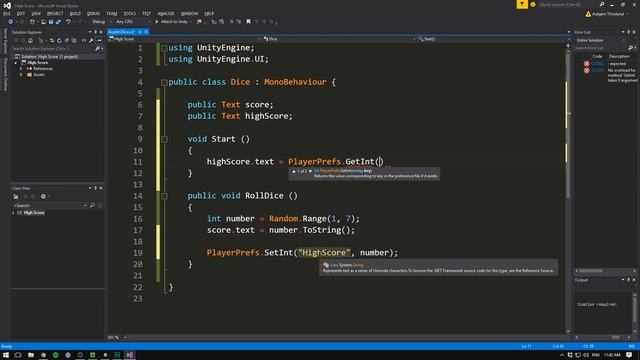The height and width of the screenshot is (360, 640).
Task: Click the Undo toolbar icon
Action: click(68, 22)
